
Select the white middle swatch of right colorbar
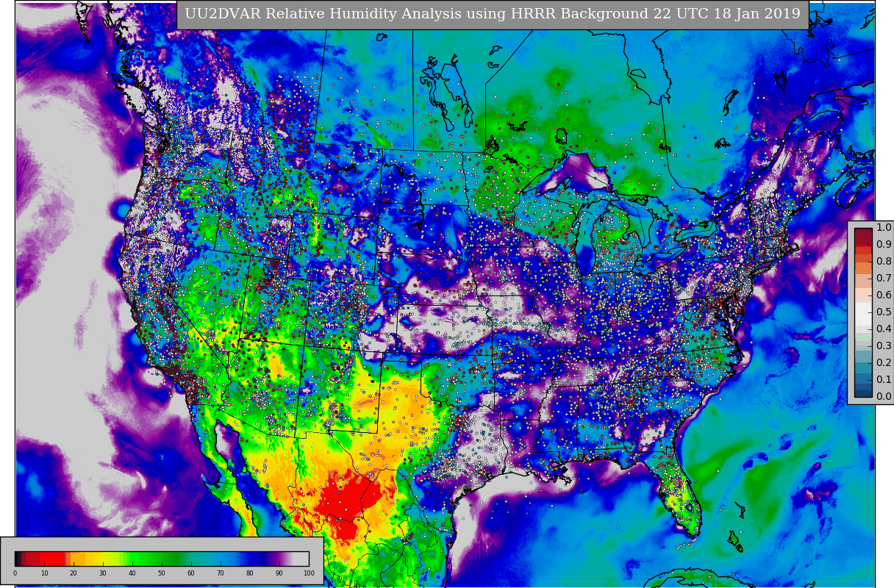click(863, 312)
